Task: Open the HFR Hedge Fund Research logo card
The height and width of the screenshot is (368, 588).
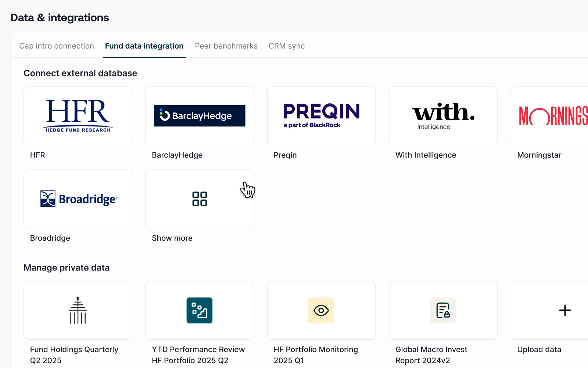Action: (78, 116)
